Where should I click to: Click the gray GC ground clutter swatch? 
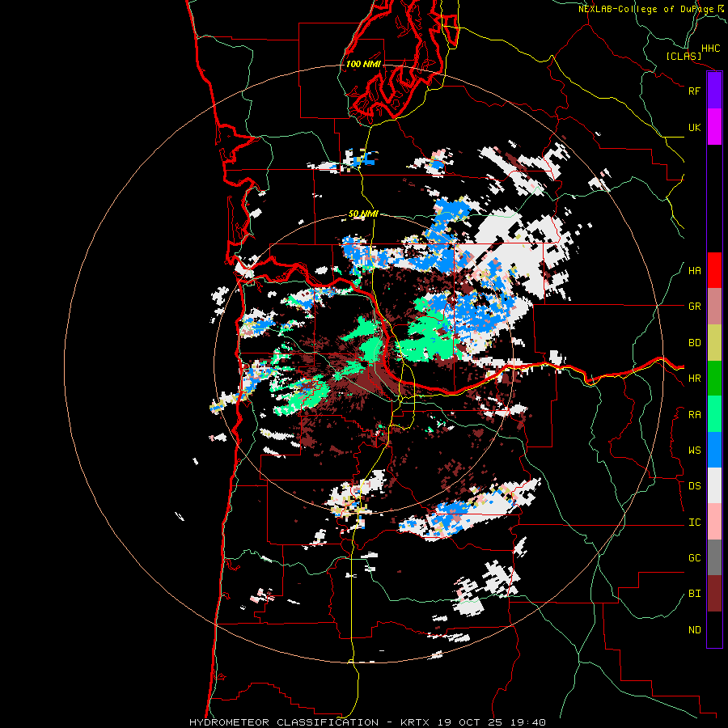pos(714,557)
